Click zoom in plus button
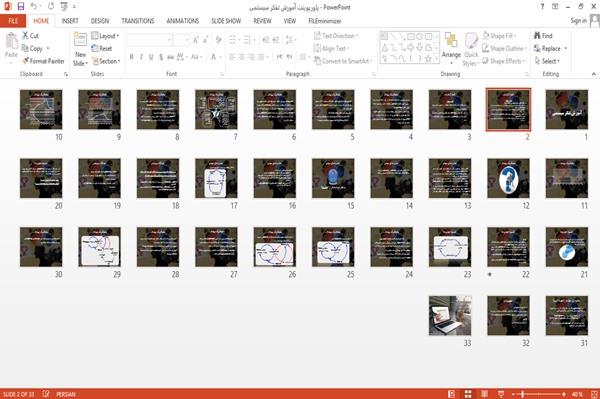Image resolution: width=600 pixels, height=399 pixels. 564,394
